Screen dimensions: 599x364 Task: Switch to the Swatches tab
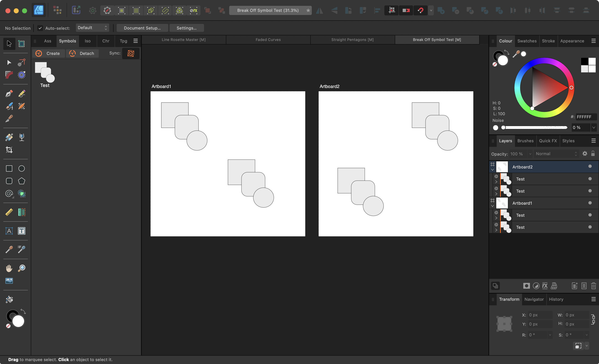tap(527, 41)
